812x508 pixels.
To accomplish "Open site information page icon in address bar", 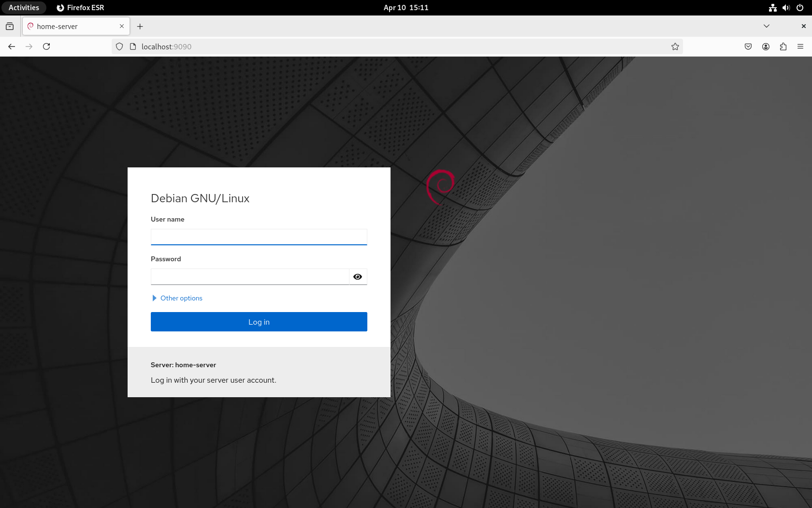I will (x=133, y=46).
